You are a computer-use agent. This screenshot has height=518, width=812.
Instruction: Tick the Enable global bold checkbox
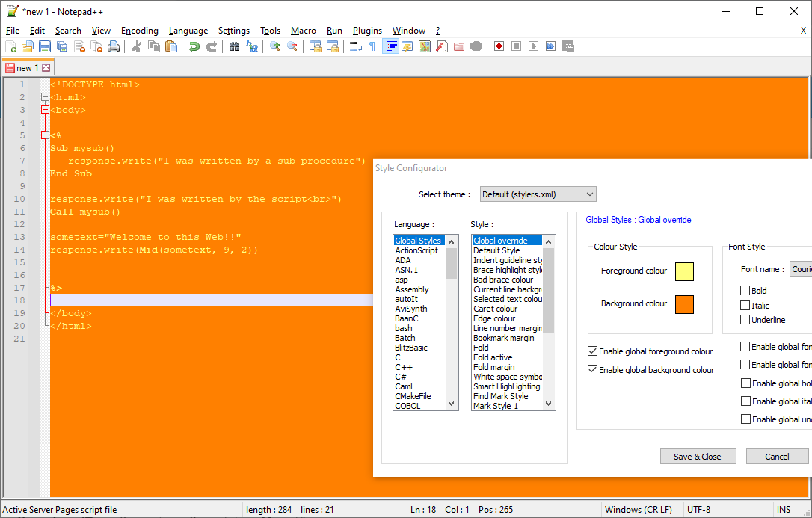point(745,383)
